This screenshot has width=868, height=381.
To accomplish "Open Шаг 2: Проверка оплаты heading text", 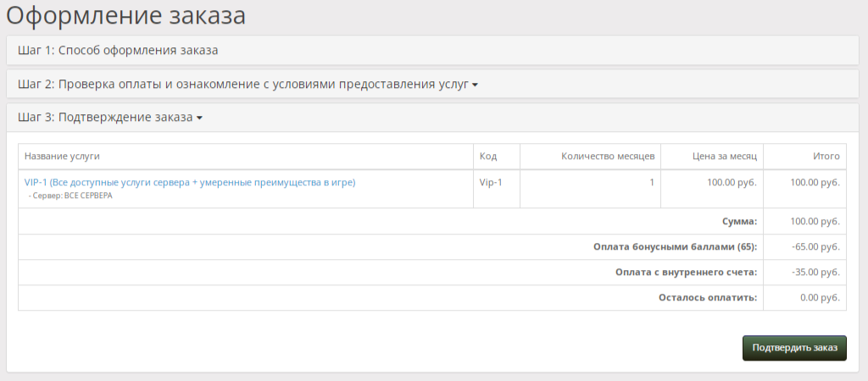I will (x=243, y=85).
